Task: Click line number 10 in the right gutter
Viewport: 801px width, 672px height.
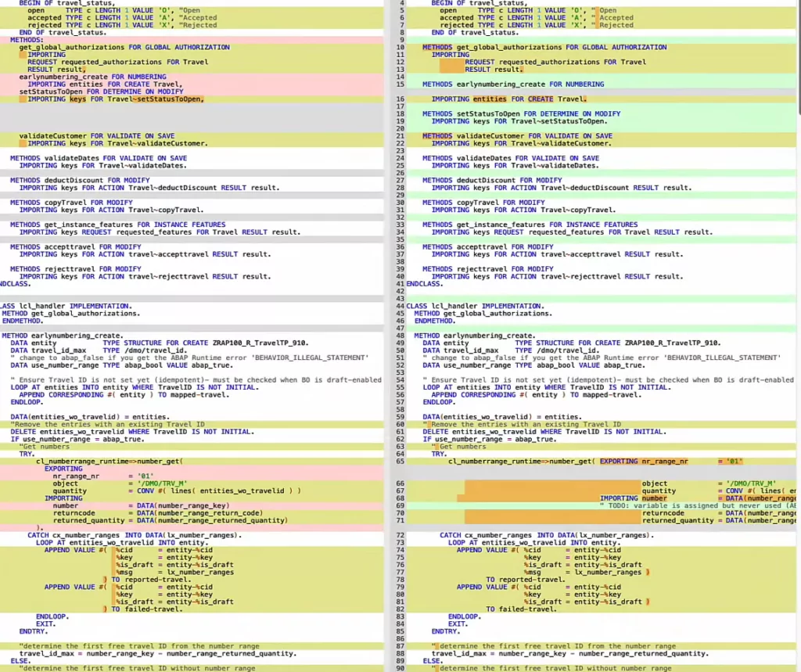Action: [x=400, y=47]
